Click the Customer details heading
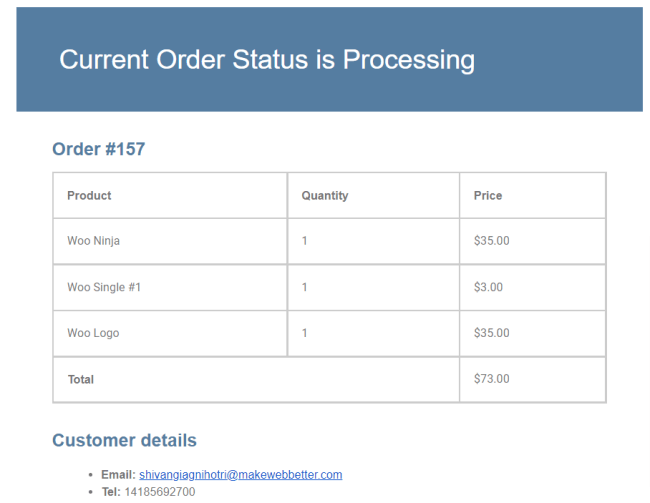 click(124, 441)
